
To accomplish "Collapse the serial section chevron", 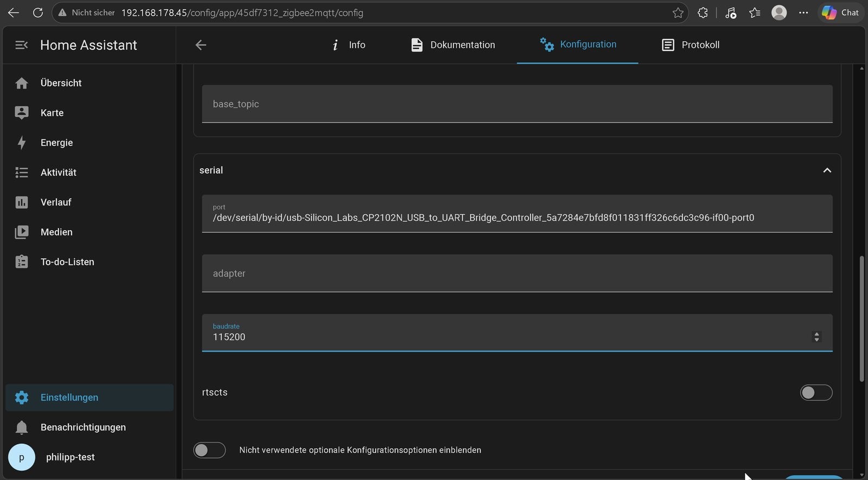I will (827, 170).
